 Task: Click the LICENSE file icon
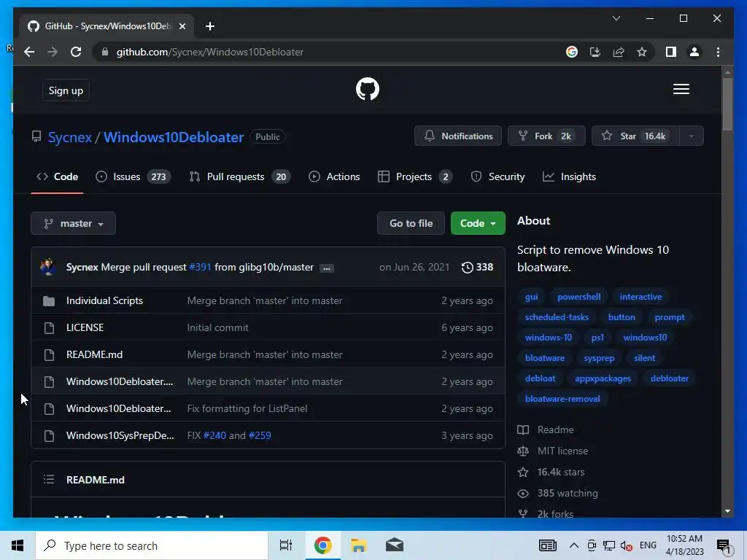coord(49,327)
